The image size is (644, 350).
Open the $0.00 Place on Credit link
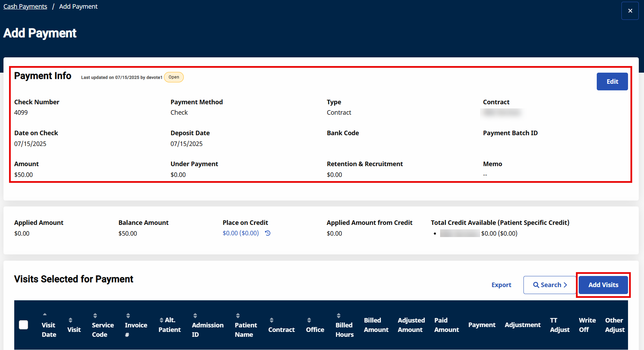pyautogui.click(x=240, y=233)
